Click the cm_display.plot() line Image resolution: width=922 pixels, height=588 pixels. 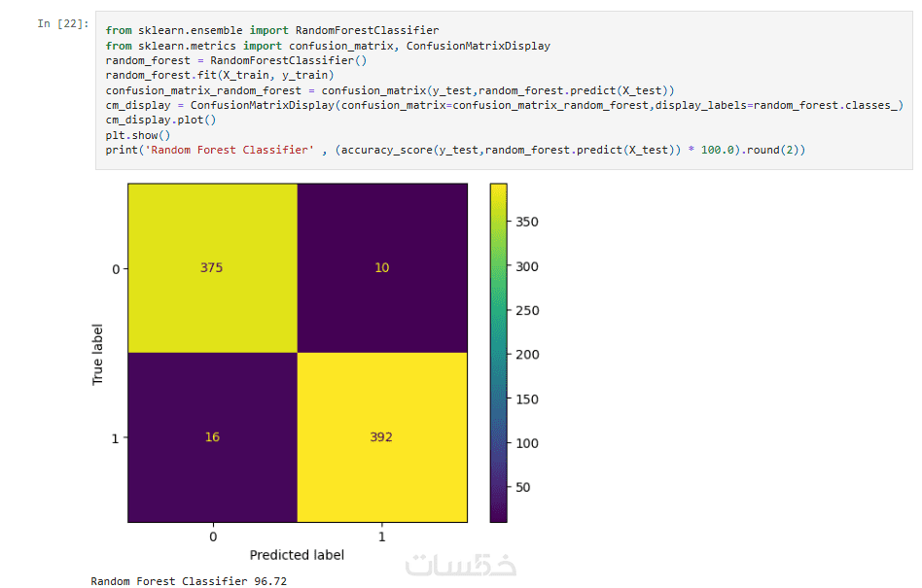(161, 120)
